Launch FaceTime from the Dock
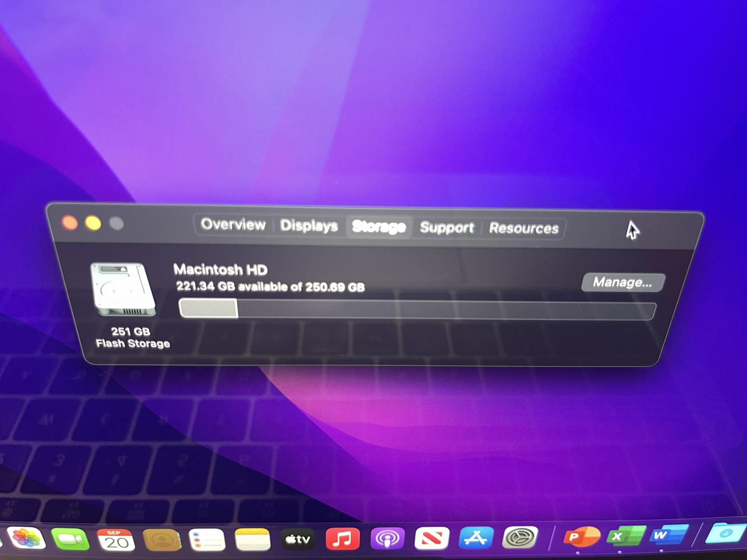Screen dimensions: 747x560 coord(70,540)
